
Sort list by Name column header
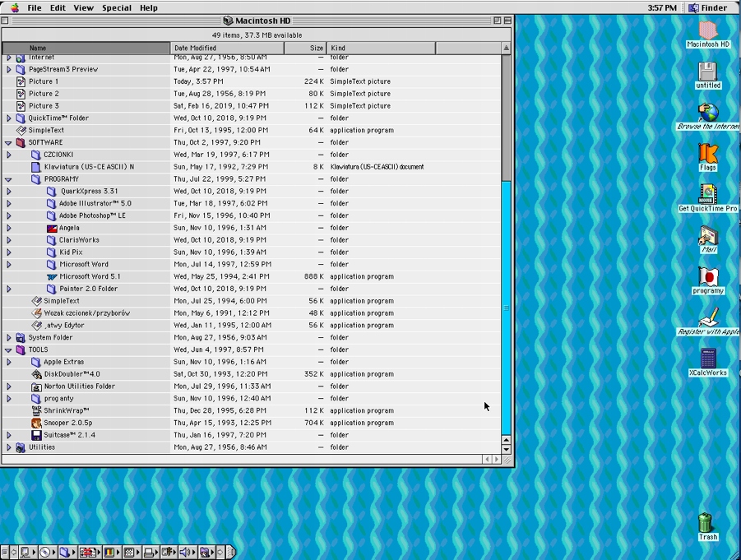click(x=86, y=48)
